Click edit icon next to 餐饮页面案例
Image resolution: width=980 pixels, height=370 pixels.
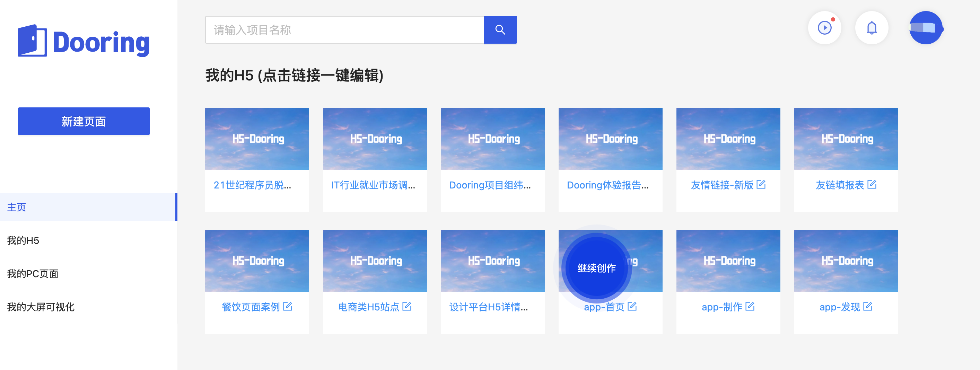[x=288, y=306]
